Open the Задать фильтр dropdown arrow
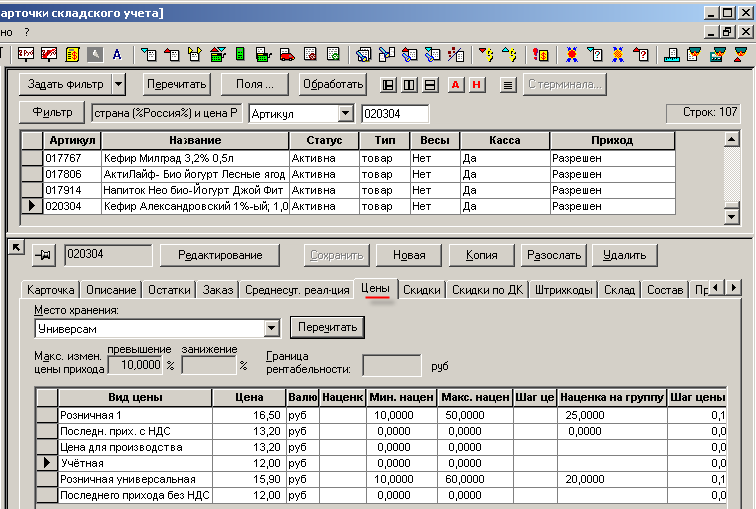The width and height of the screenshot is (756, 509). click(x=119, y=84)
